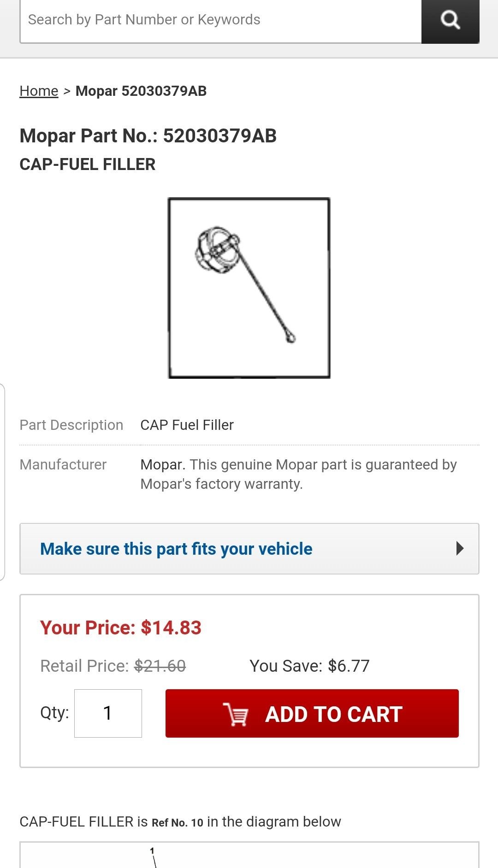Click the Mopar 52030379AB breadcrumb item

(141, 91)
